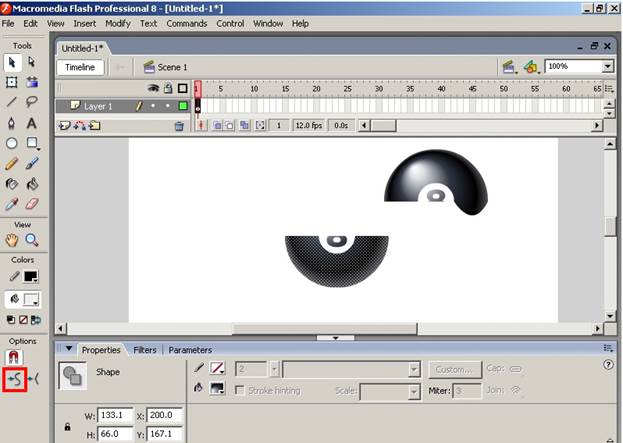Switch to the Filters tab
This screenshot has height=443, width=623.
145,350
